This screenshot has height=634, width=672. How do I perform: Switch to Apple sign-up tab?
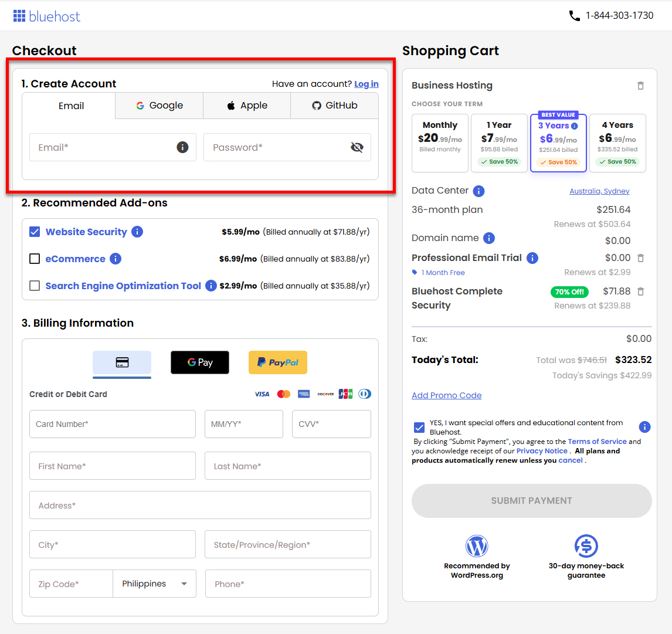click(x=247, y=106)
